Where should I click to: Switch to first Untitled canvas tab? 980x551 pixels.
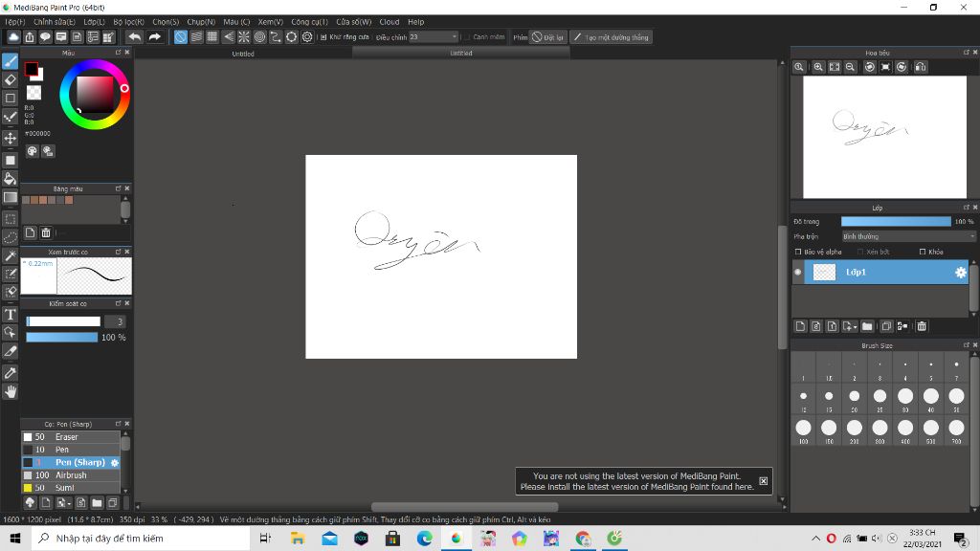coord(243,54)
